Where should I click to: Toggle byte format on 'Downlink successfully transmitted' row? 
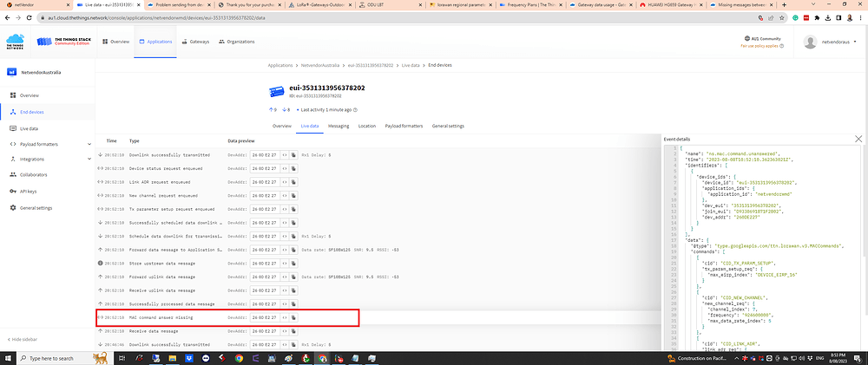click(284, 154)
